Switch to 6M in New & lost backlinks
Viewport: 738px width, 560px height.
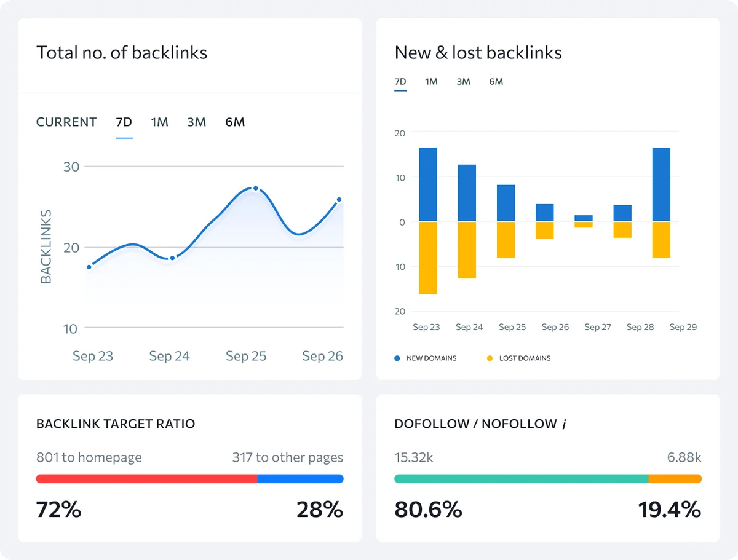pyautogui.click(x=496, y=81)
